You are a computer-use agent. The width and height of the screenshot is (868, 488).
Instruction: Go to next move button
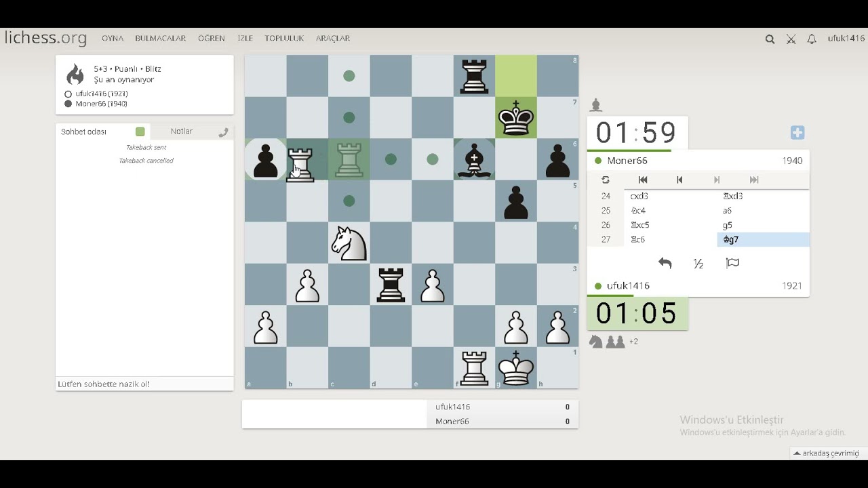pyautogui.click(x=717, y=180)
